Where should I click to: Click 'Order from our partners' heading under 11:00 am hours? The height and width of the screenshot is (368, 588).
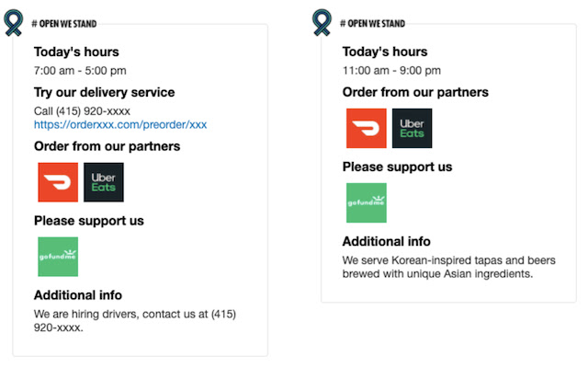point(415,92)
